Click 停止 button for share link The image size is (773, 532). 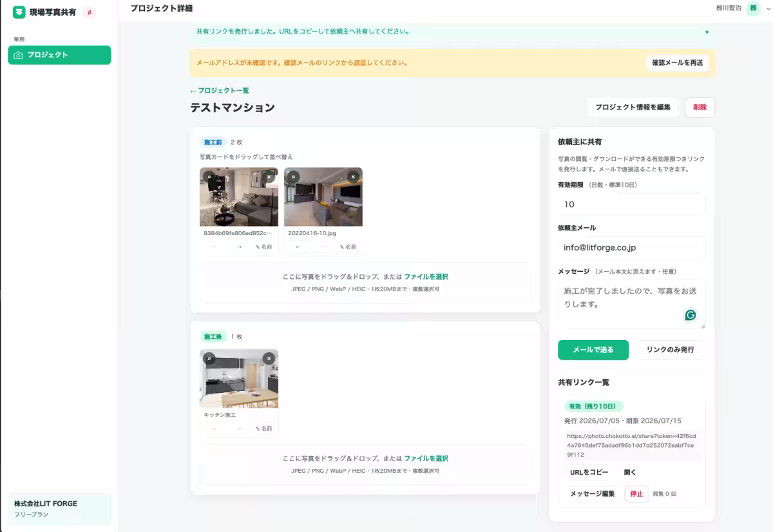tap(636, 494)
